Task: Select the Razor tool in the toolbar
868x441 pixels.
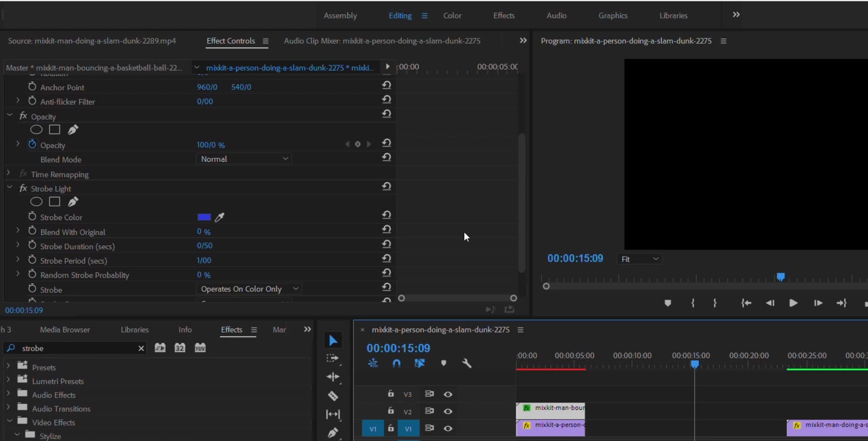Action: (333, 396)
